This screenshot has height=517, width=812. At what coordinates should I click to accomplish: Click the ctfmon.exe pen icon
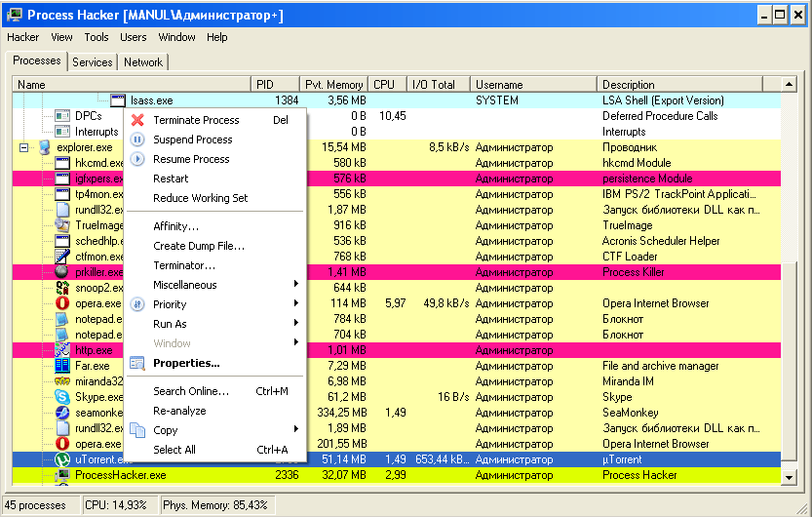pos(62,257)
